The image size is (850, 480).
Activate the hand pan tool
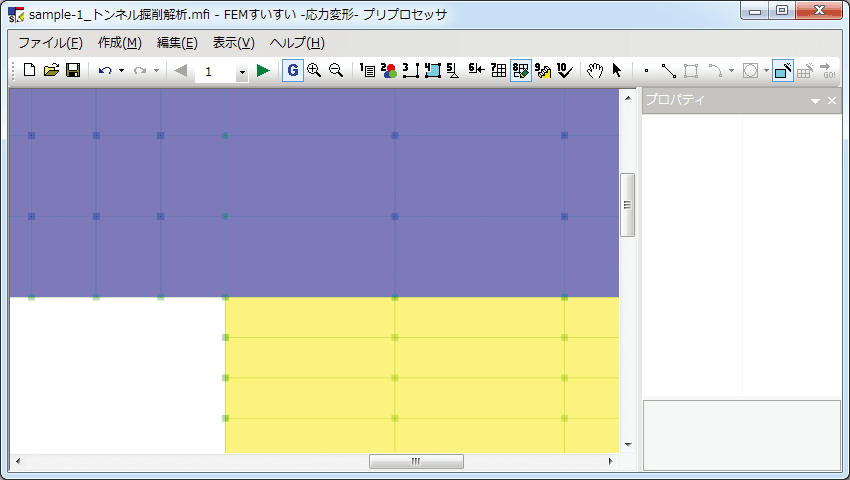click(x=595, y=71)
